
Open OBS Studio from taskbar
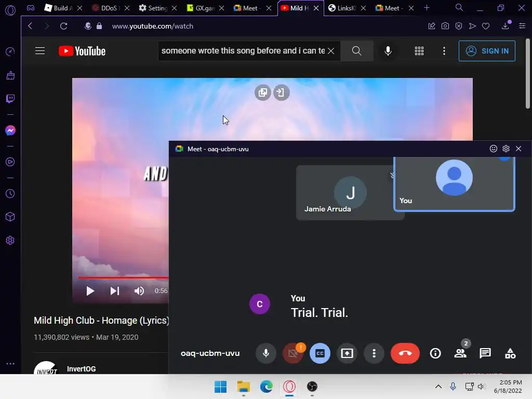pyautogui.click(x=312, y=387)
